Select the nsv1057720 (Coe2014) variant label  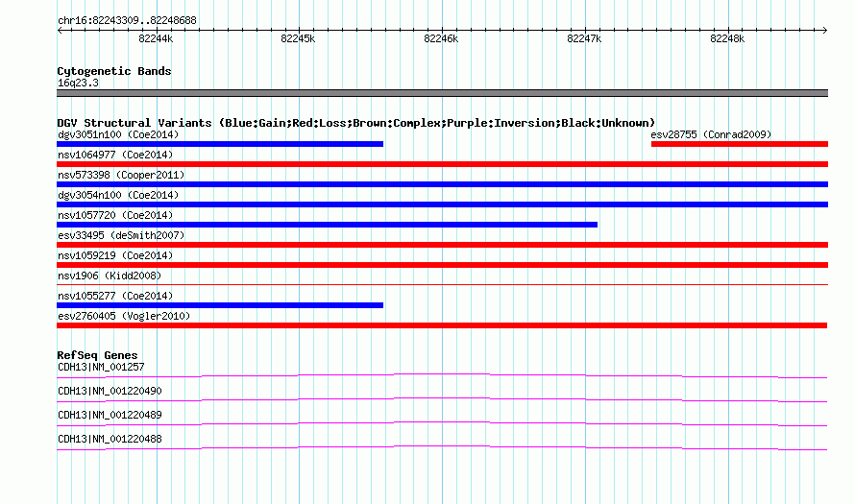115,215
